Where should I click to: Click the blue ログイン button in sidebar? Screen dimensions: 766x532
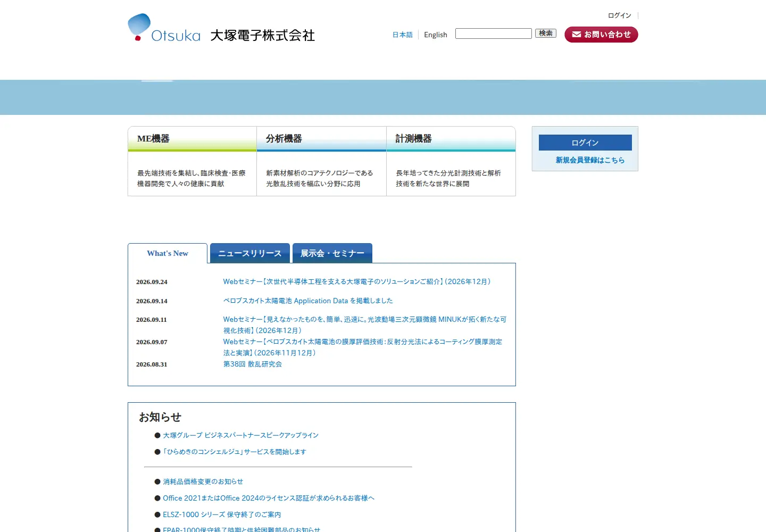click(585, 143)
